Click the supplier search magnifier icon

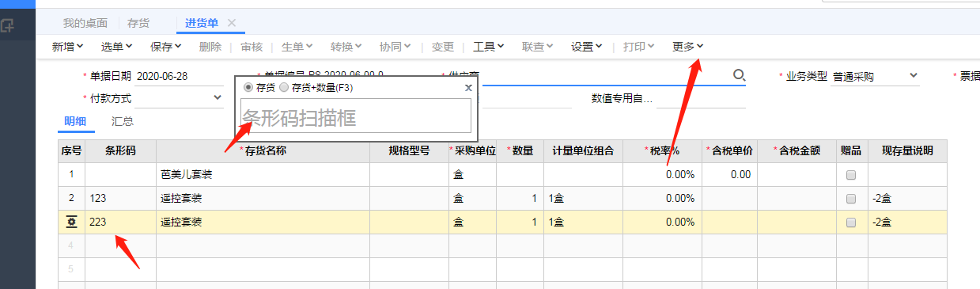(x=740, y=75)
